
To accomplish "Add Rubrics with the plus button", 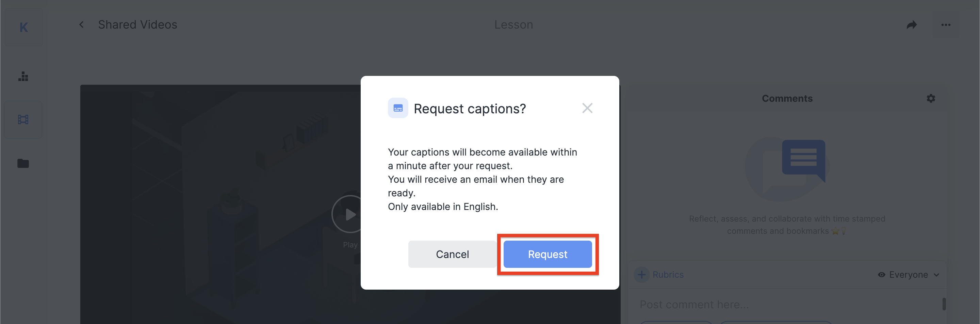I will point(642,275).
